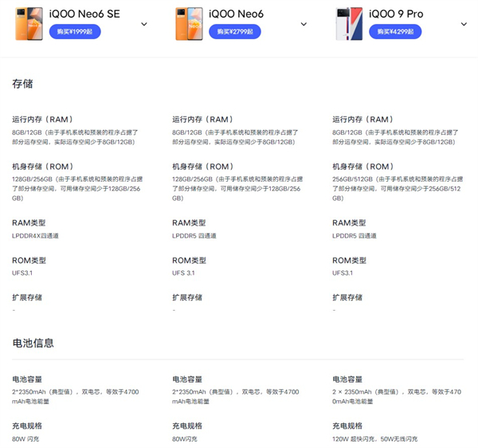Click ROM类型 label in Neo6 SE column
Viewport: 478px width, 448px height.
tap(29, 261)
